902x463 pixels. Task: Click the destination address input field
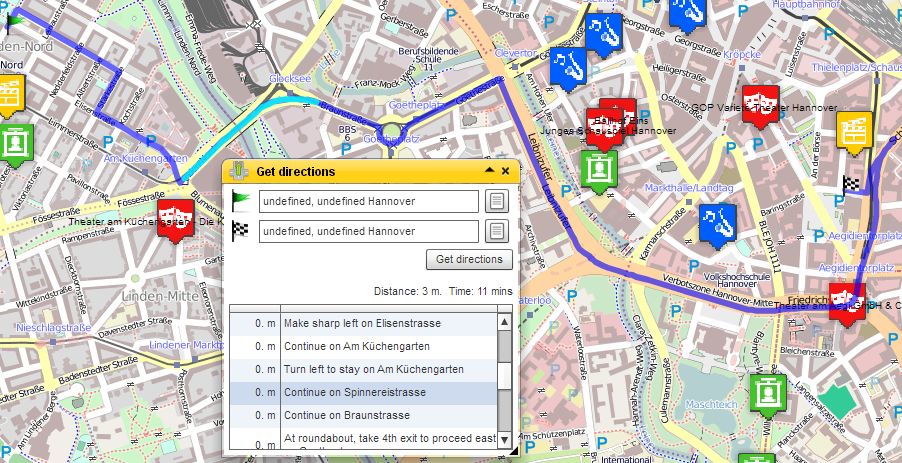[x=369, y=231]
